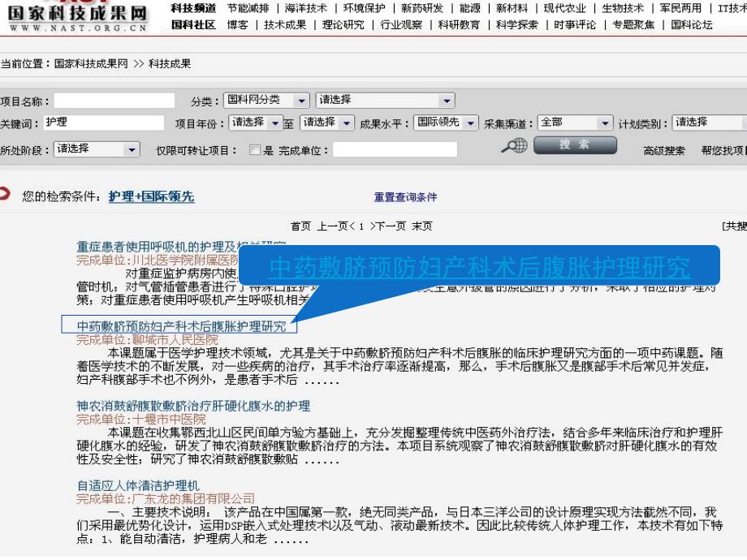
Task: Click 上一页 previous page link
Action: click(x=332, y=226)
